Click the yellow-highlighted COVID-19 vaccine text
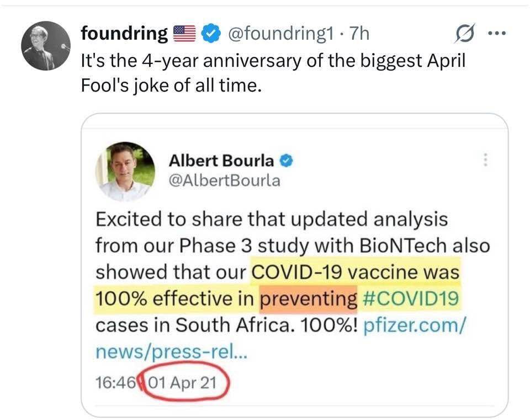This screenshot has width=530, height=420. pyautogui.click(x=355, y=272)
